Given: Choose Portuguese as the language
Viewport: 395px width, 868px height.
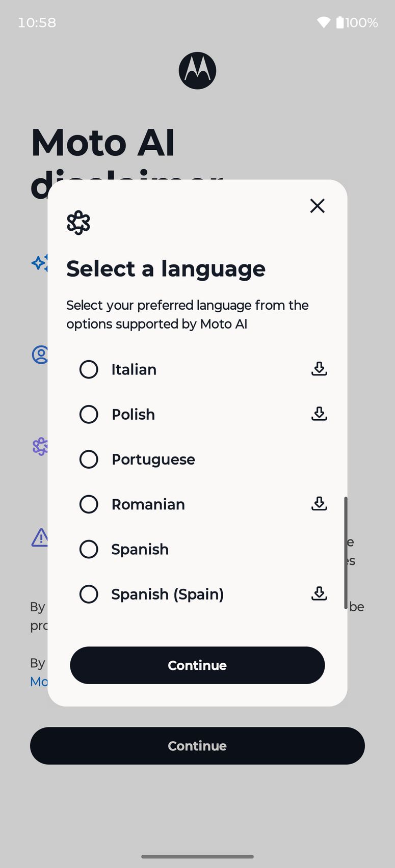Looking at the screenshot, I should pos(89,459).
